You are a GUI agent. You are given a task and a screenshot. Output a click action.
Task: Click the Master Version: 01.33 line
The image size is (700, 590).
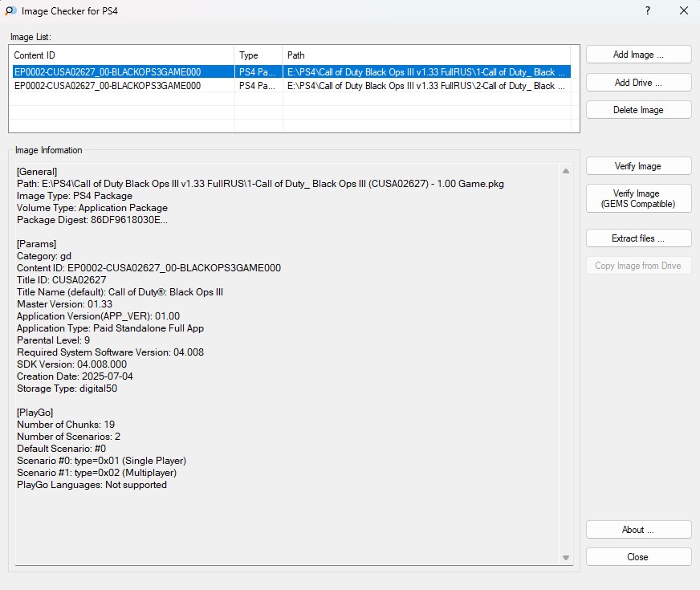65,304
